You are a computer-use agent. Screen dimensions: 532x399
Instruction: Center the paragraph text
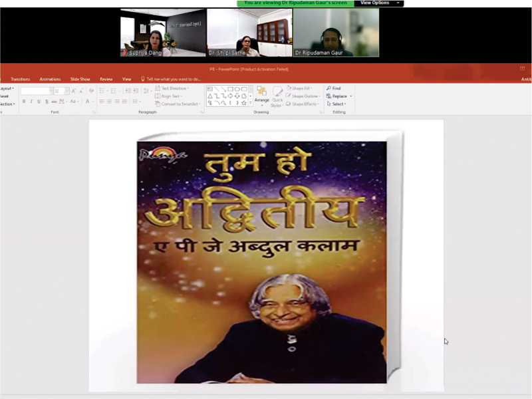click(109, 102)
